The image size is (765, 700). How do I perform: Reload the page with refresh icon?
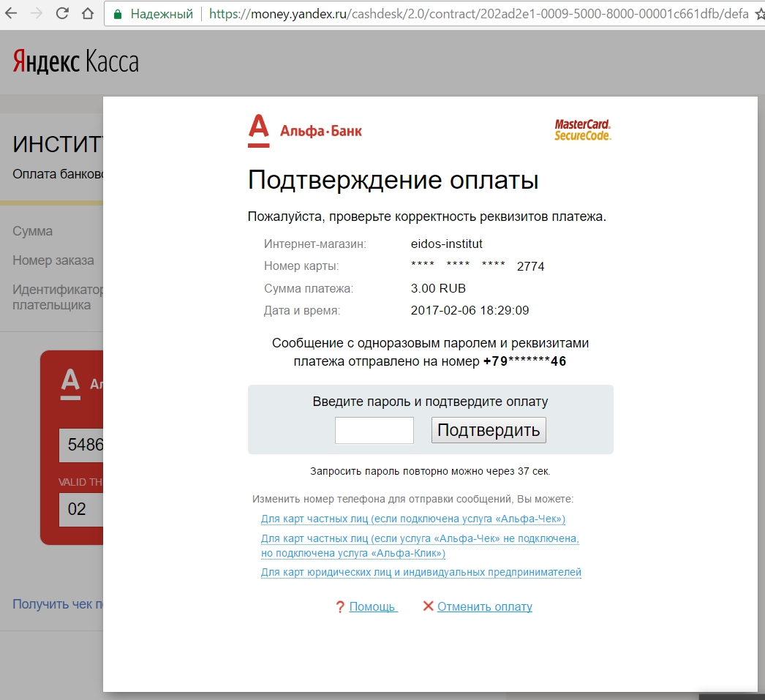point(62,13)
